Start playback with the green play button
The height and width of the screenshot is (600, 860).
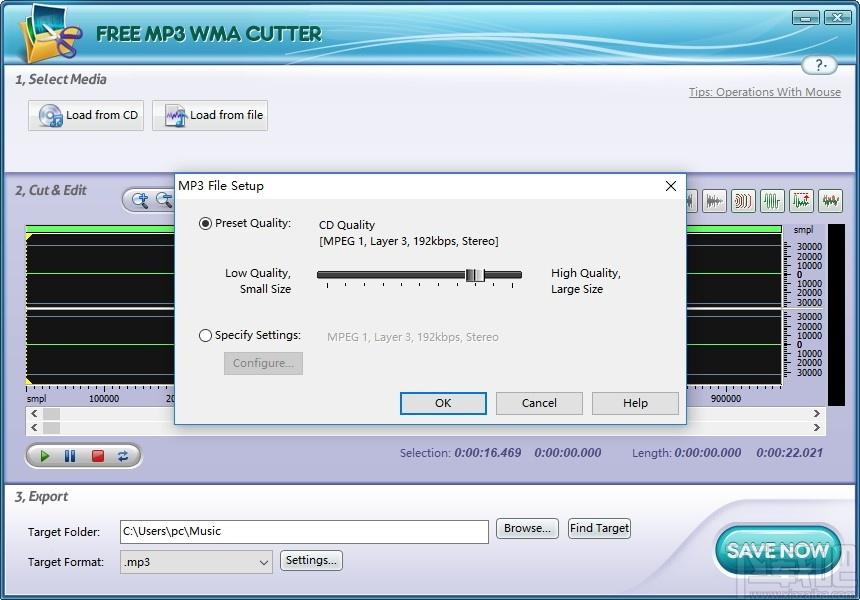click(x=44, y=456)
